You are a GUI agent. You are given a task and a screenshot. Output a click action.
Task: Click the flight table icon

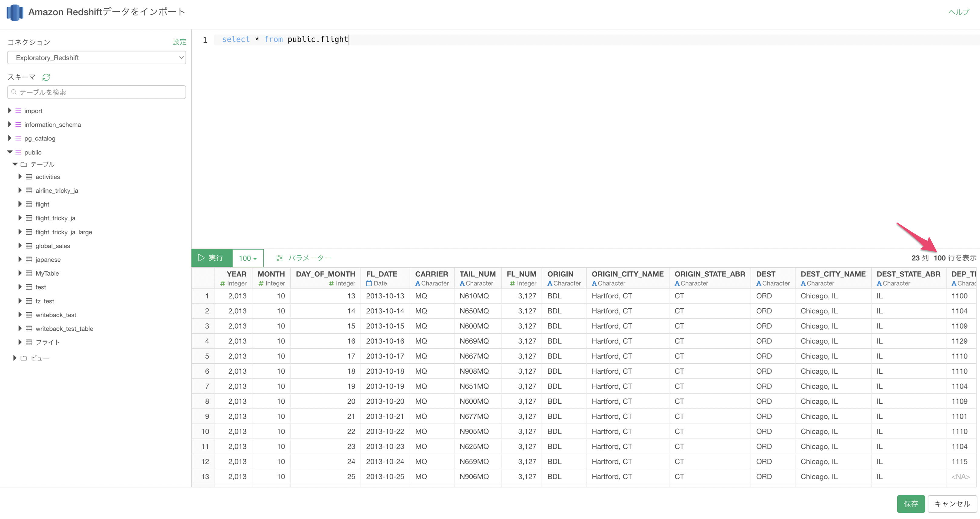(29, 204)
